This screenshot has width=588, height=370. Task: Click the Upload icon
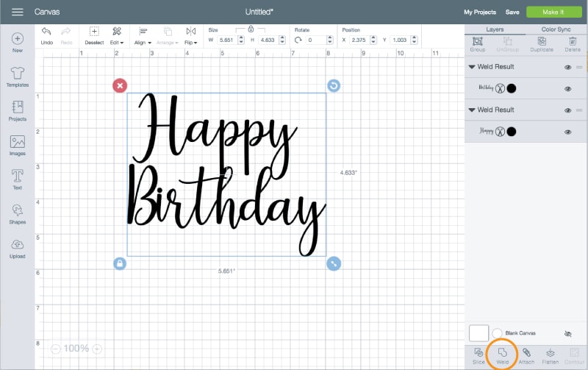(18, 247)
